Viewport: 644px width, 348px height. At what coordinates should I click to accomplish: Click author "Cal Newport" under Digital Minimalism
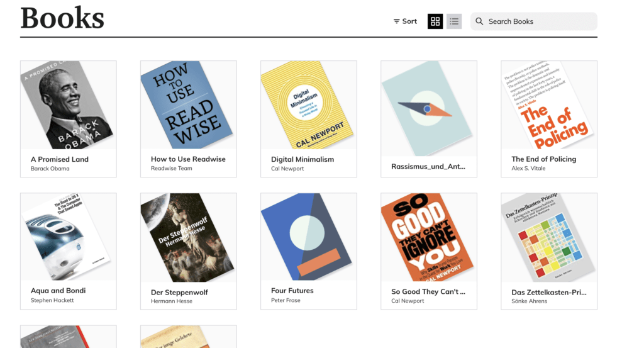point(287,169)
